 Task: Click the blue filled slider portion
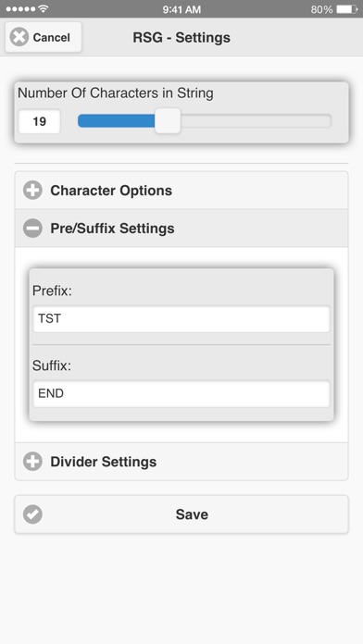point(117,121)
